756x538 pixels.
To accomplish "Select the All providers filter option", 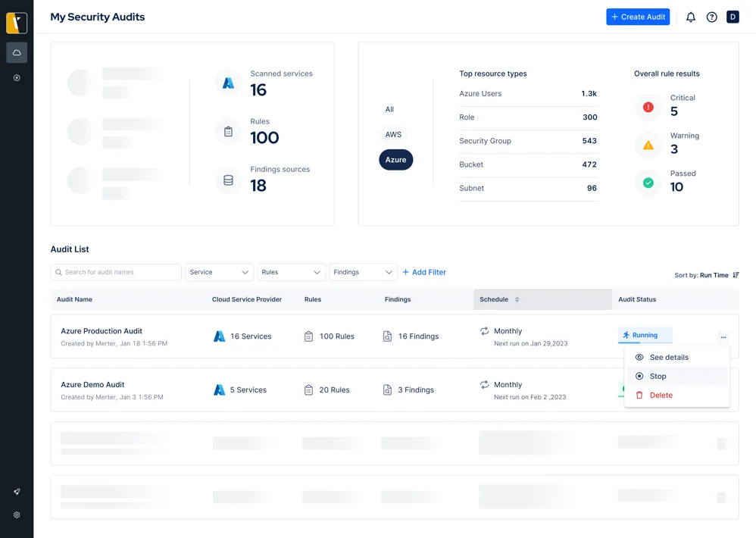I will 389,109.
